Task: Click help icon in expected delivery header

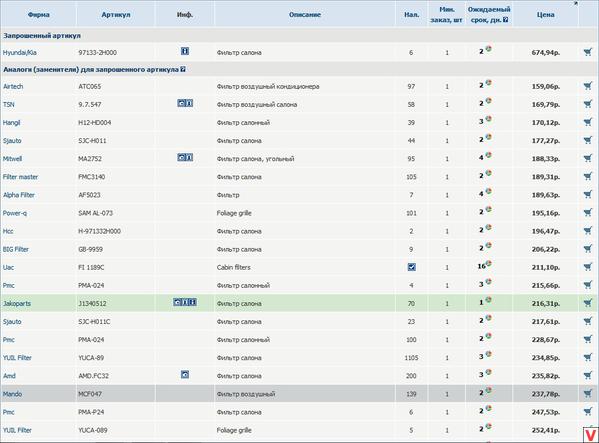Action: [x=505, y=19]
